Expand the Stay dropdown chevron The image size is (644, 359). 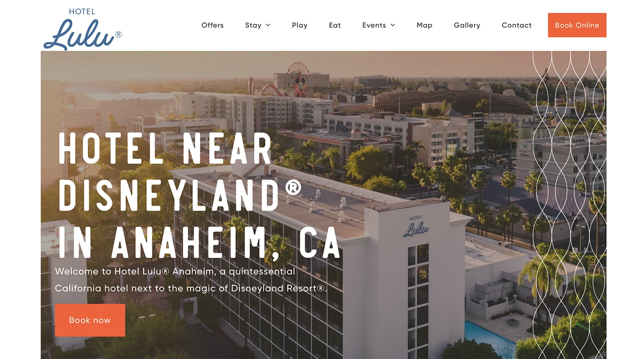point(268,25)
